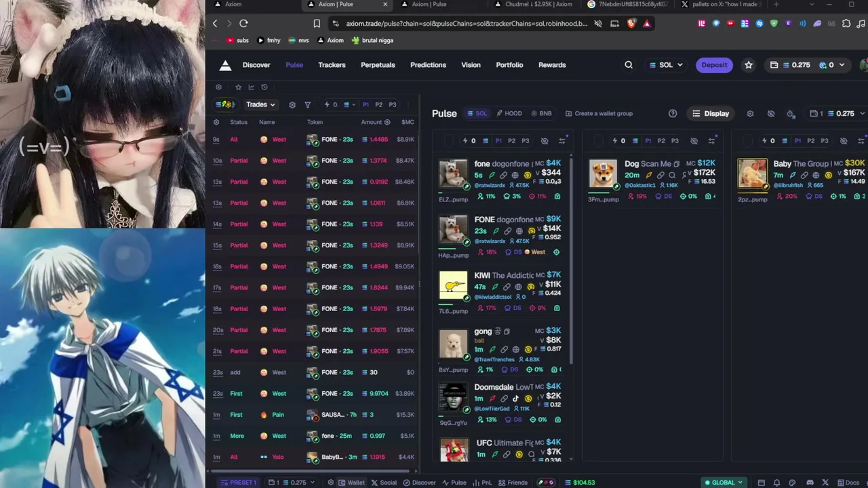
Task: Open notifications bell in the bottom bar
Action: coord(776,483)
